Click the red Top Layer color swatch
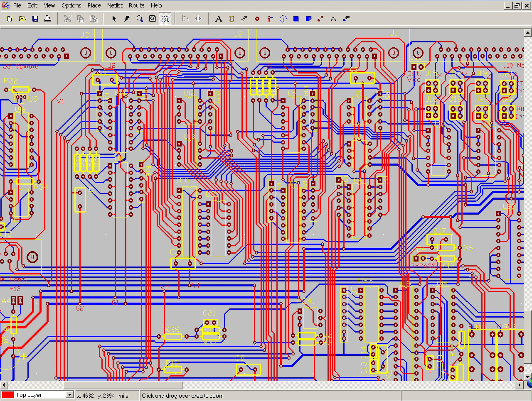Image resolution: width=532 pixels, height=401 pixels. coord(8,395)
